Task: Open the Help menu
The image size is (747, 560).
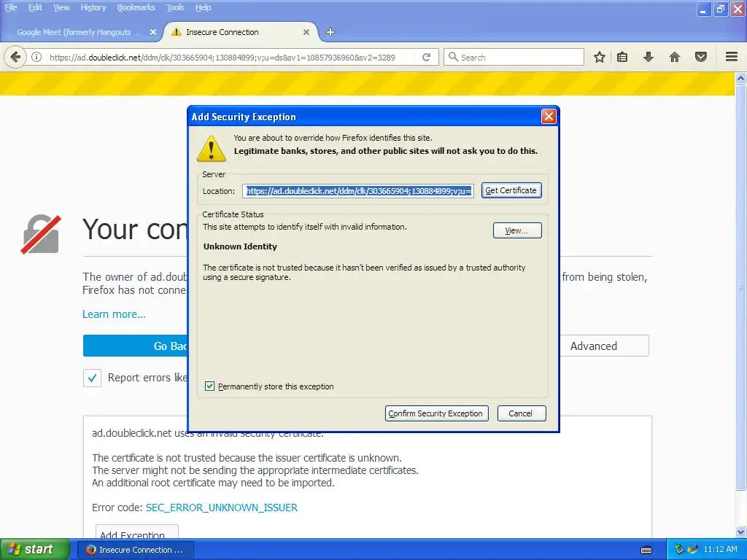Action: coord(203,7)
